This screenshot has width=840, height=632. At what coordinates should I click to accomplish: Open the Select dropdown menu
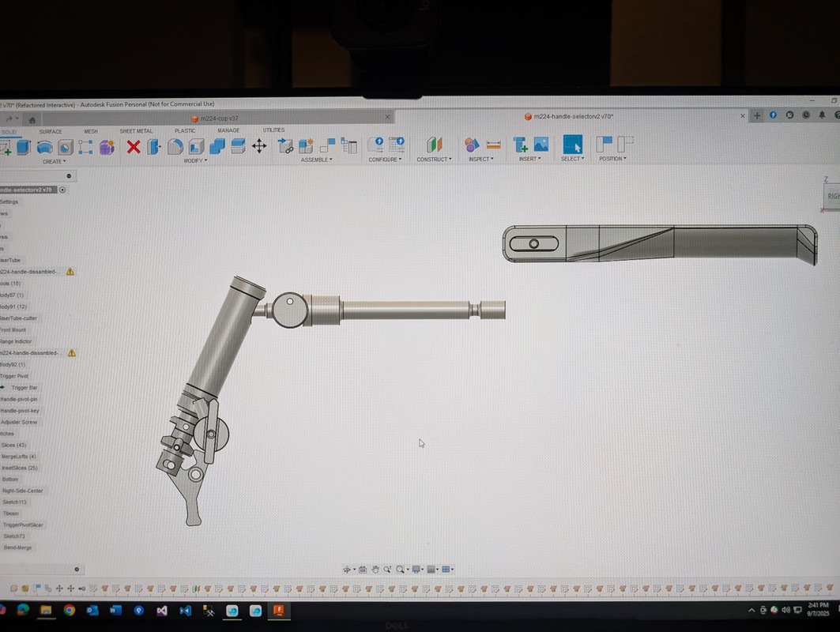573,159
